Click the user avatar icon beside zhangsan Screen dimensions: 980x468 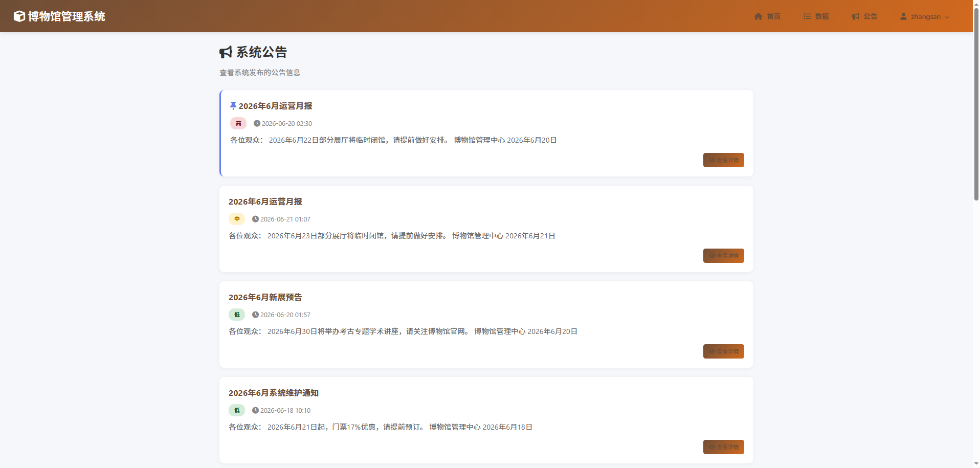[903, 16]
